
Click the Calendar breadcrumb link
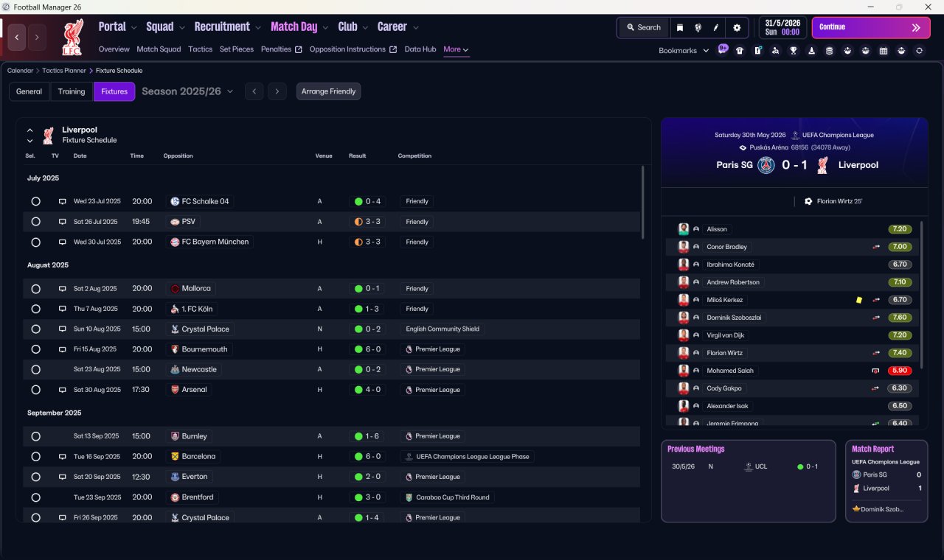coord(20,71)
